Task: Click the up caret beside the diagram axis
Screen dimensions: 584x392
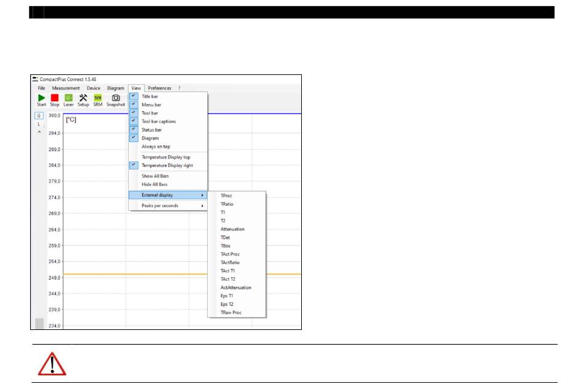Action: (39, 131)
